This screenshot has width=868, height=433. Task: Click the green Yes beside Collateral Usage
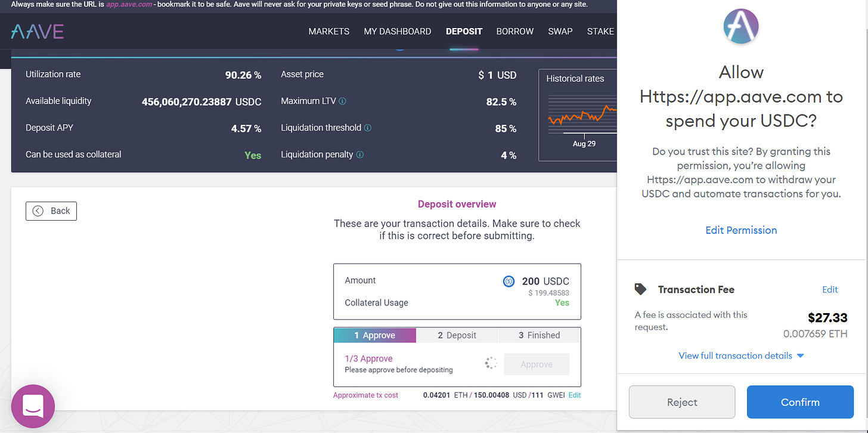[x=562, y=302]
